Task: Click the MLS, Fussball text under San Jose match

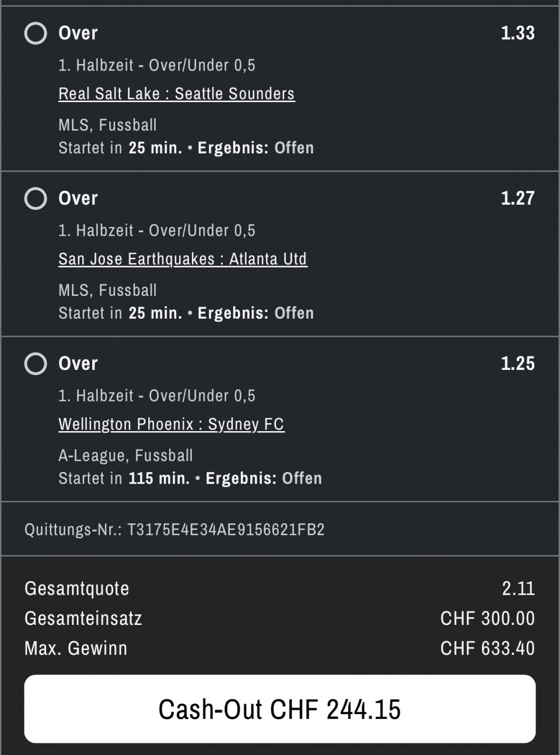Action: (107, 291)
